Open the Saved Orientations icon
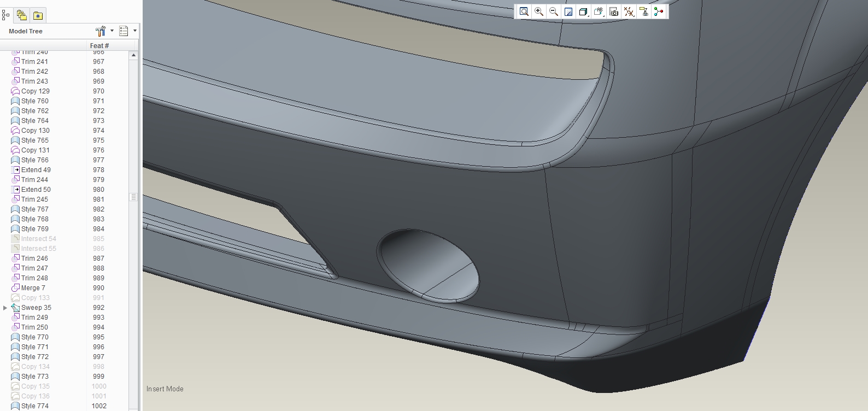This screenshot has height=411, width=868. click(599, 11)
